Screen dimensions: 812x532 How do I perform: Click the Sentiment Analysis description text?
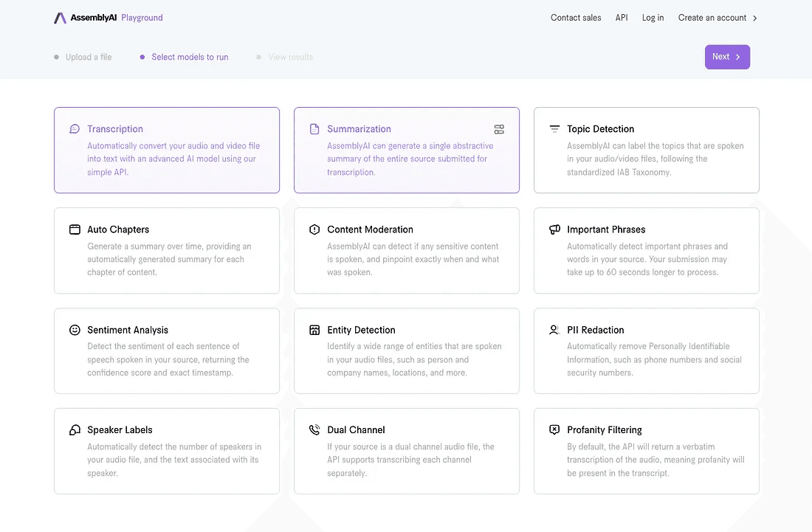[x=168, y=359]
